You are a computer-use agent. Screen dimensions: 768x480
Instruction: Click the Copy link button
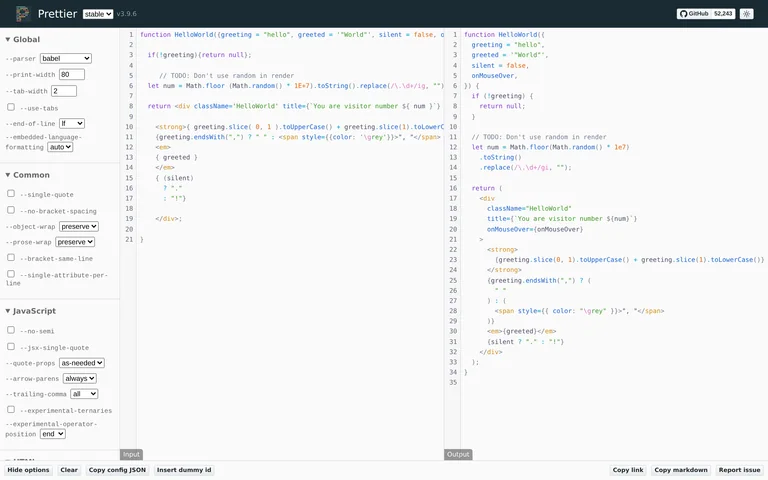pyautogui.click(x=628, y=470)
